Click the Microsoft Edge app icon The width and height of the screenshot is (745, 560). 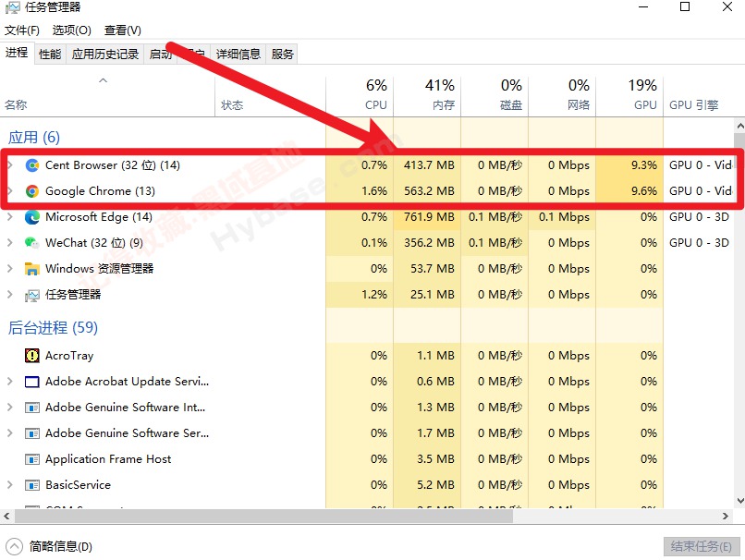coord(31,217)
